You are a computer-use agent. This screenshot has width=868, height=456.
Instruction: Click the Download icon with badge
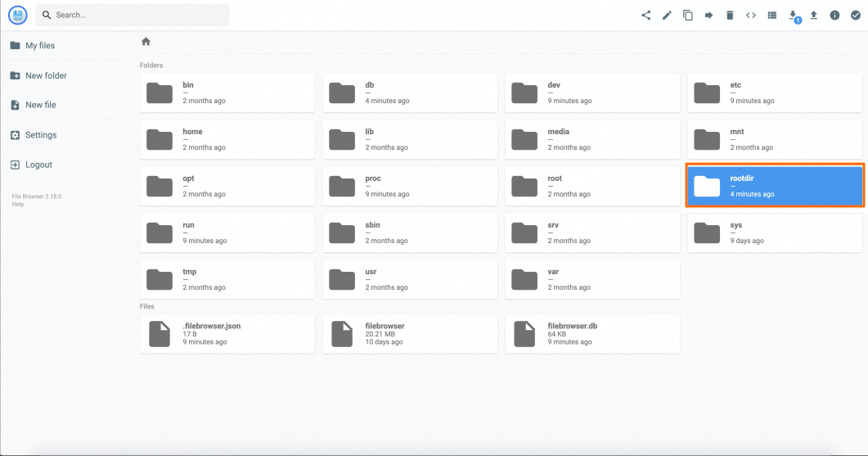[x=794, y=16]
